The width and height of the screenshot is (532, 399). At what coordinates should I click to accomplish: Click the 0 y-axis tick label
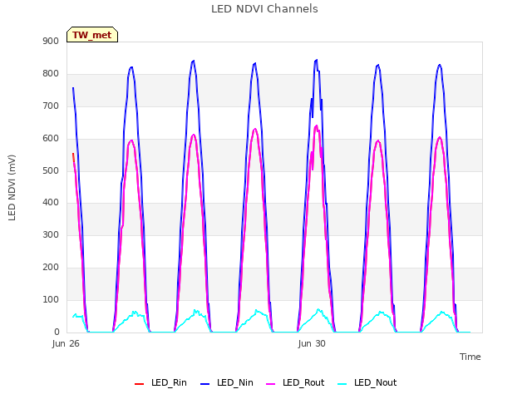57,332
